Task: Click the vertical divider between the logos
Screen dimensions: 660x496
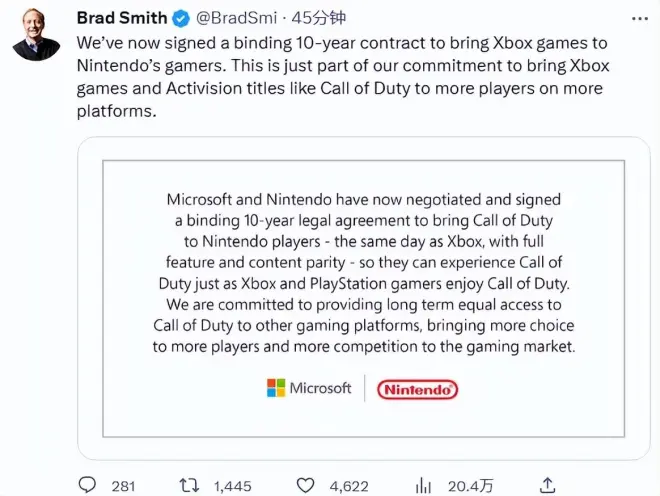Action: (x=364, y=388)
